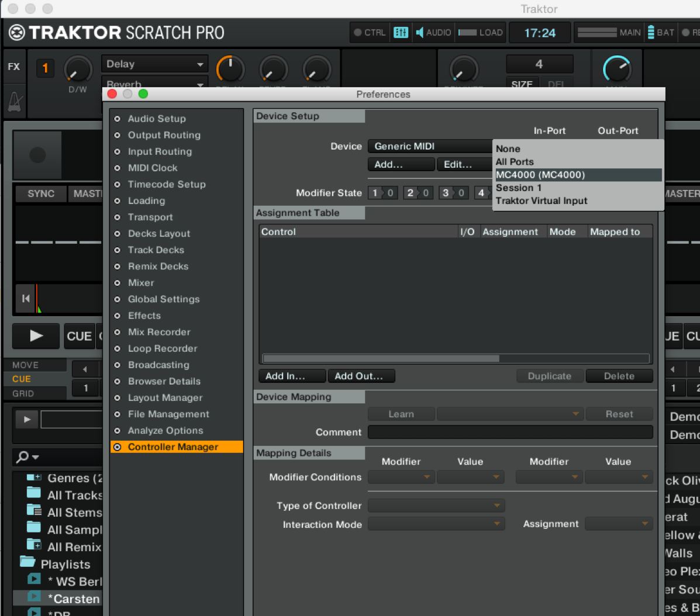Screen dimensions: 700x616
Task: Open the Device Generic MIDI dropdown
Action: pos(431,146)
